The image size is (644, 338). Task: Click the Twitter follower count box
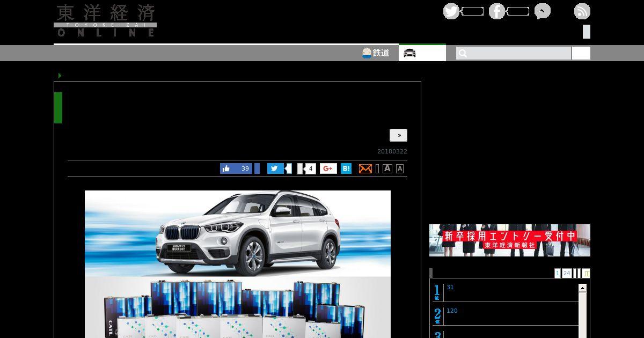tap(472, 11)
